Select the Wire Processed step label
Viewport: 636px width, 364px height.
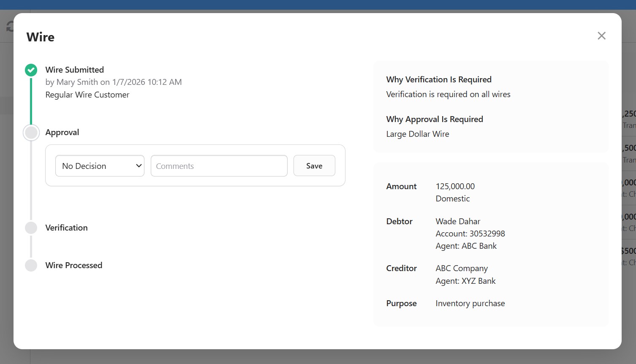pyautogui.click(x=73, y=265)
